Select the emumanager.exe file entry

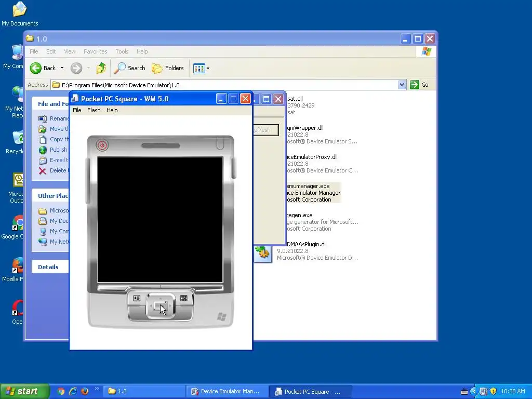point(313,193)
